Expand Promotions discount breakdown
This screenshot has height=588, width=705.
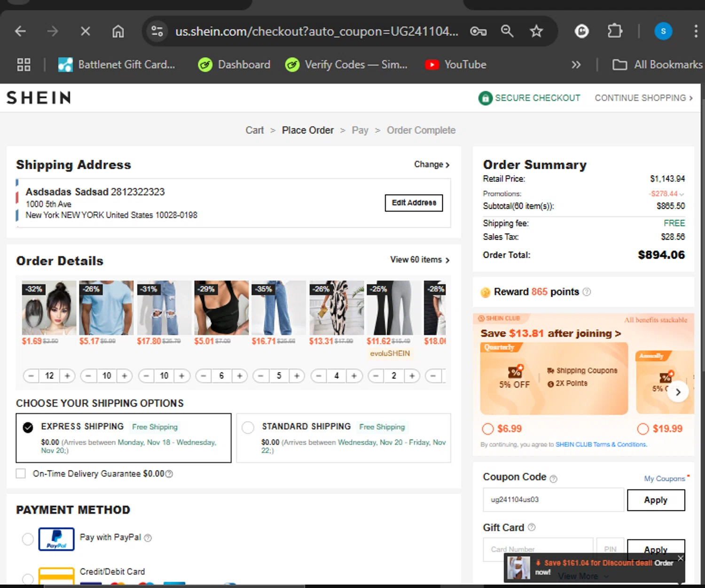coord(681,194)
